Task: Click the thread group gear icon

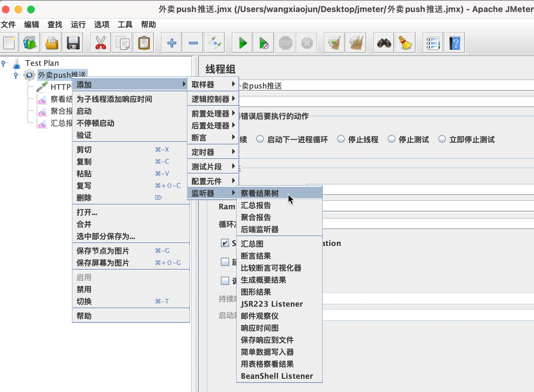Action: pos(29,75)
